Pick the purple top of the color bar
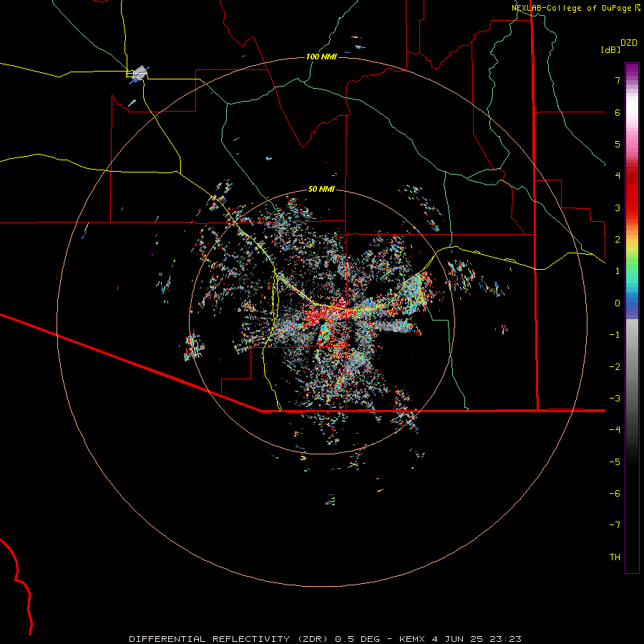644x644 pixels. coord(632,71)
